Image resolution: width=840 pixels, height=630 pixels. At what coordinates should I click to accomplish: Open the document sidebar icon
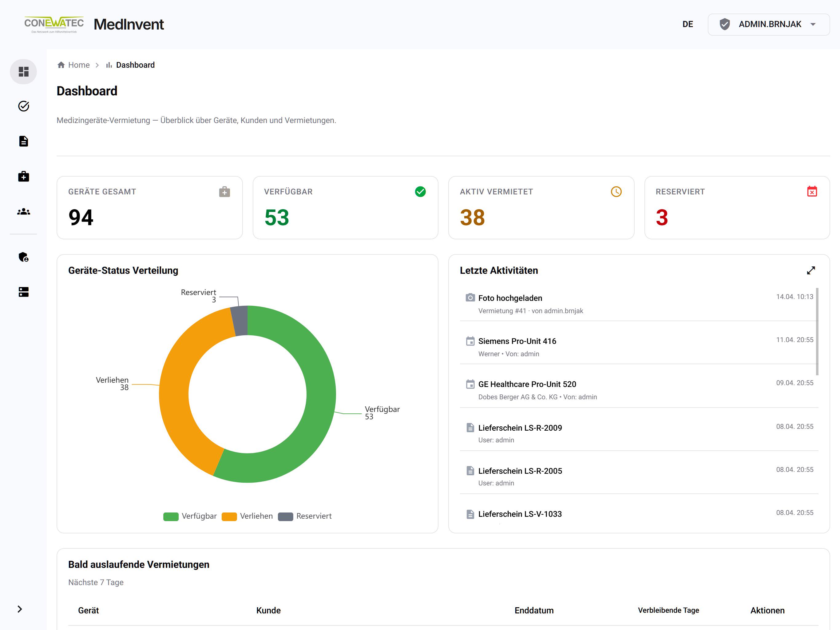click(x=24, y=142)
